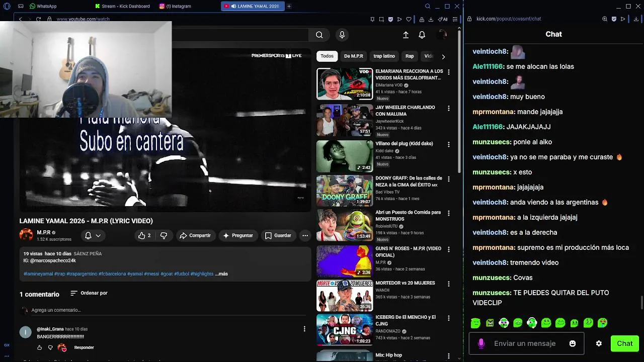Select the trap latino filter chip

[384, 56]
